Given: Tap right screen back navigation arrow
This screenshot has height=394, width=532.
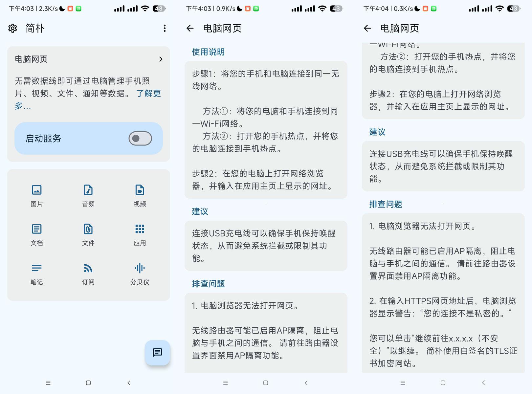Looking at the screenshot, I should (483, 383).
